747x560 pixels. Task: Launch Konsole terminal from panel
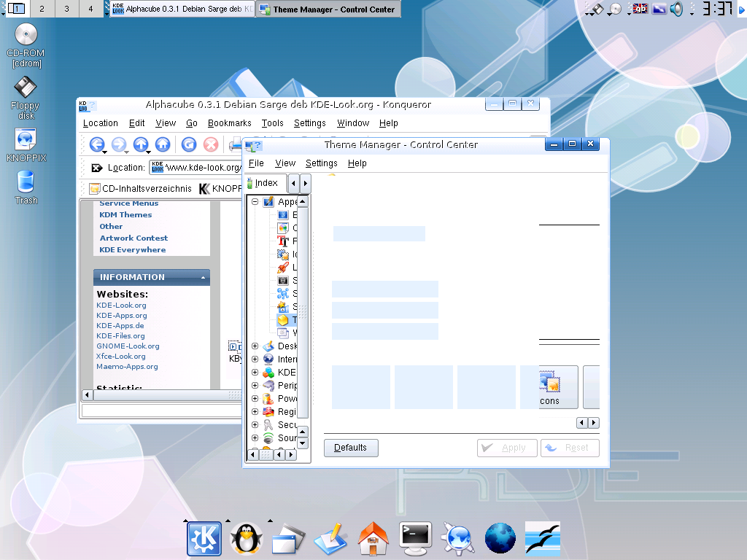tap(415, 539)
